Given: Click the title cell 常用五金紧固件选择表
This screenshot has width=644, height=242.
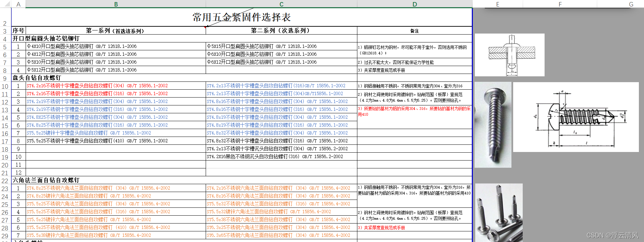Looking at the screenshot, I should click(x=242, y=17).
